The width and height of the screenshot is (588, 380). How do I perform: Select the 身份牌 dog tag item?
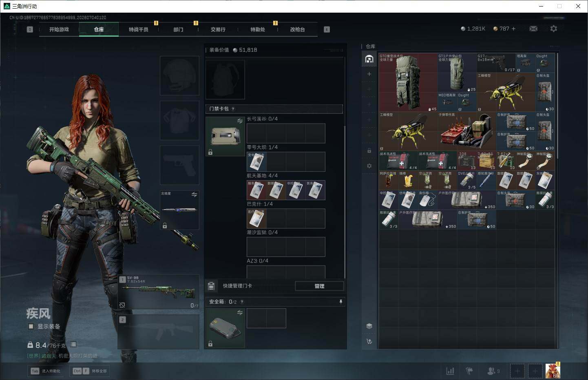click(x=428, y=200)
